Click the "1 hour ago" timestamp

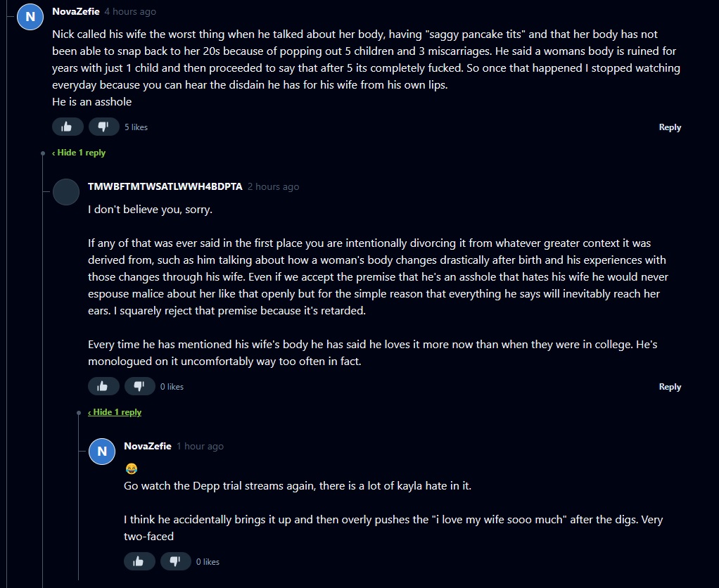pyautogui.click(x=200, y=447)
